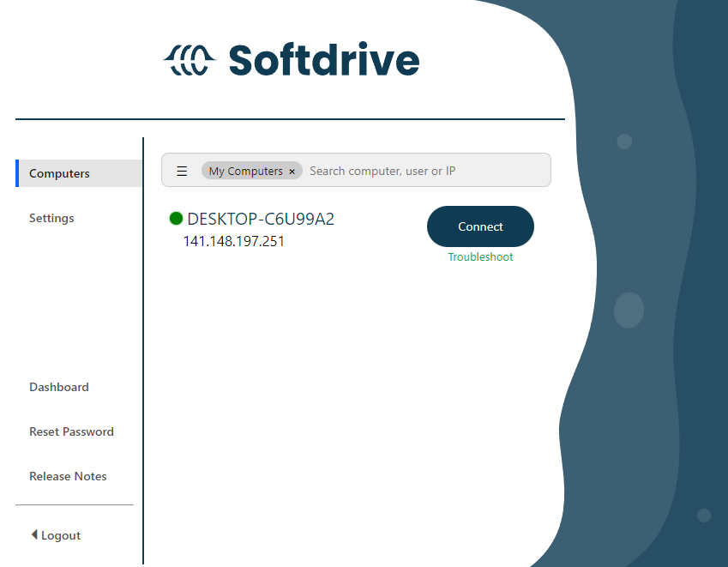This screenshot has width=728, height=567.
Task: Select the Computers sidebar item
Action: [79, 173]
